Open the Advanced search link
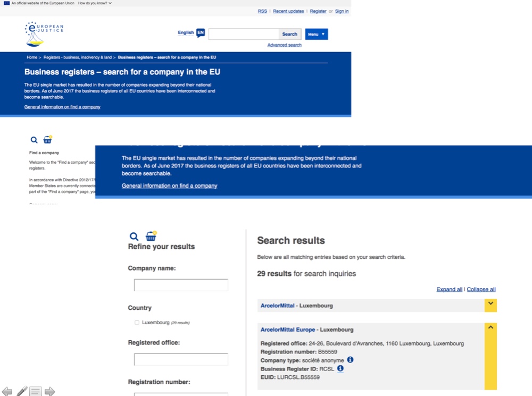The image size is (532, 396). click(284, 45)
